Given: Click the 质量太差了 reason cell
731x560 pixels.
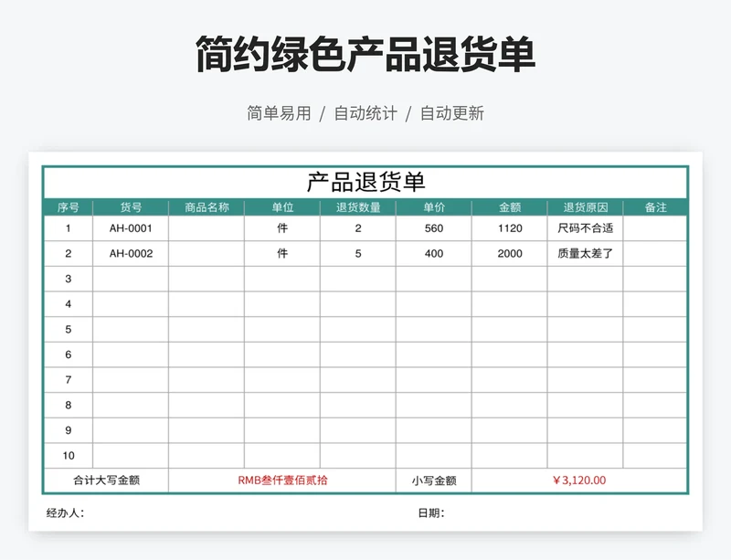Looking at the screenshot, I should (585, 254).
